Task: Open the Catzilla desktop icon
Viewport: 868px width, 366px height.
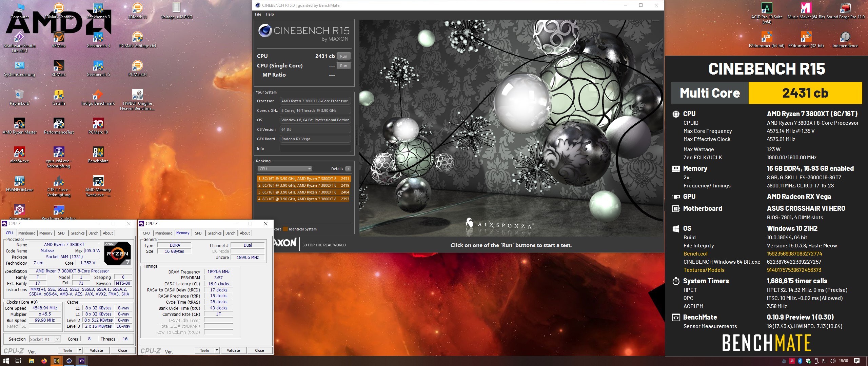Action: pyautogui.click(x=59, y=97)
